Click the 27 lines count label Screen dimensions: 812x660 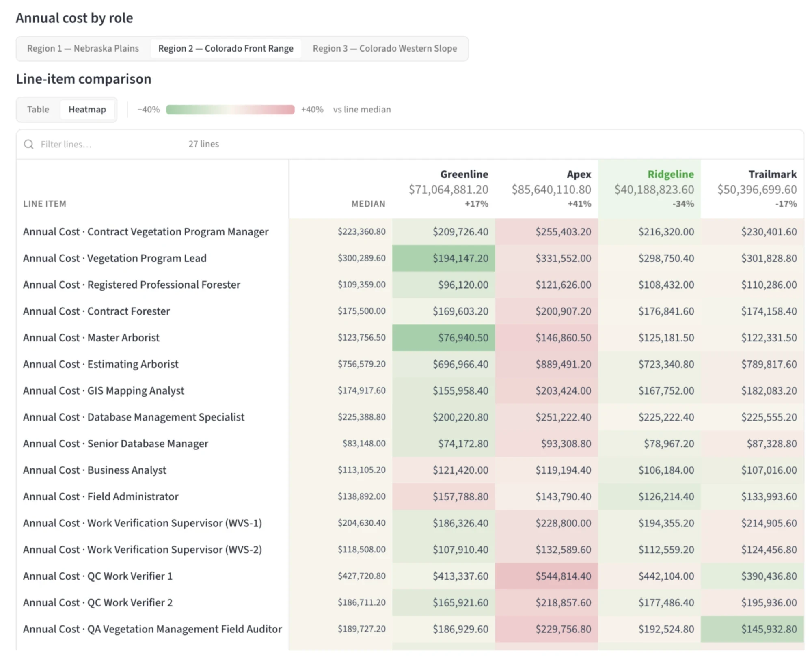coord(203,144)
